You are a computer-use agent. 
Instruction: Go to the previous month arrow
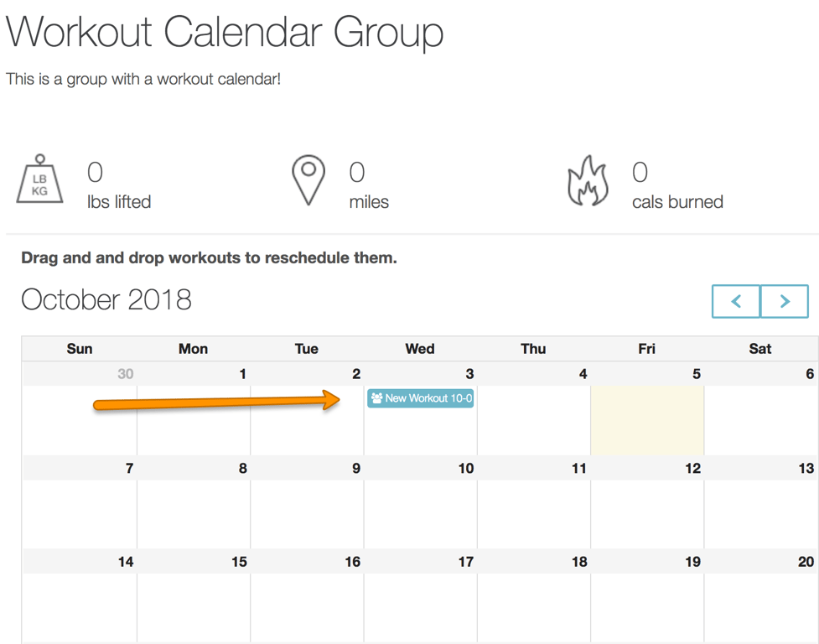(736, 301)
